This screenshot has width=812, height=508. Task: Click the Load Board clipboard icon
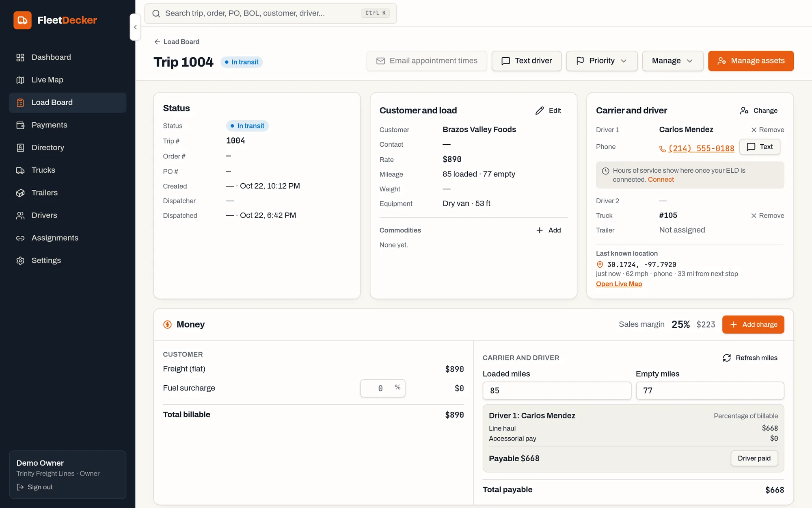click(x=20, y=103)
